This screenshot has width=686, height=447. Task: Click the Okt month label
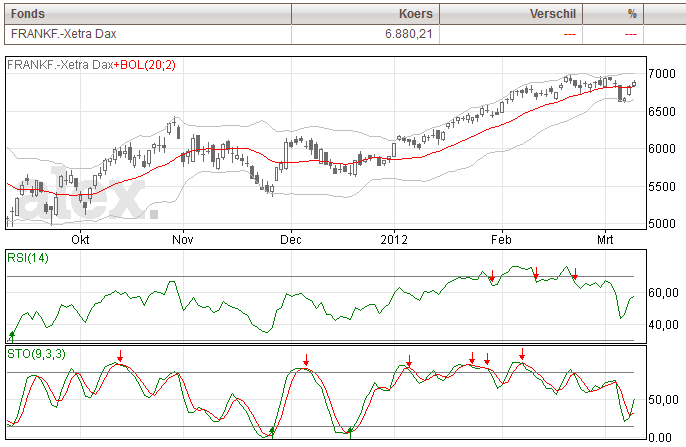pyautogui.click(x=80, y=240)
